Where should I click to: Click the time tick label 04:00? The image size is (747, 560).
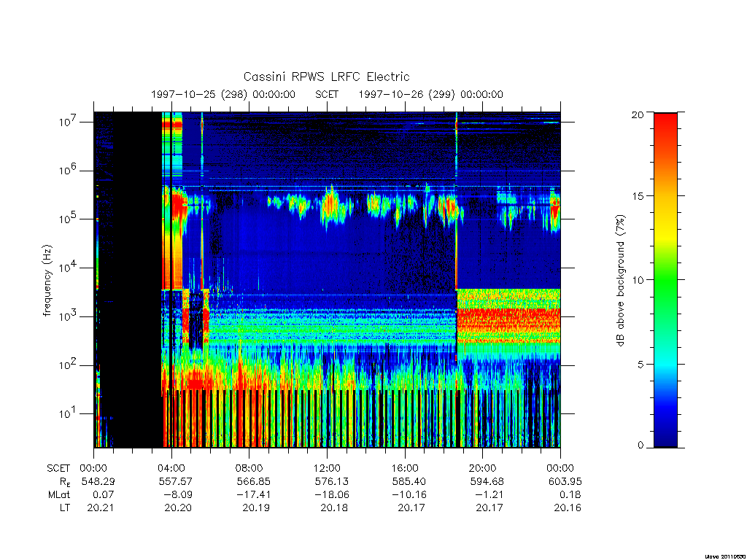[x=171, y=468]
